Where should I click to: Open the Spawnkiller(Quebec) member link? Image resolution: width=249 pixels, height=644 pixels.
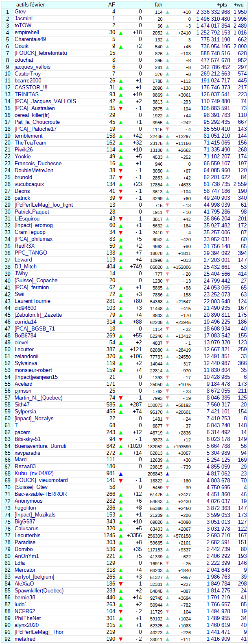click(x=39, y=590)
